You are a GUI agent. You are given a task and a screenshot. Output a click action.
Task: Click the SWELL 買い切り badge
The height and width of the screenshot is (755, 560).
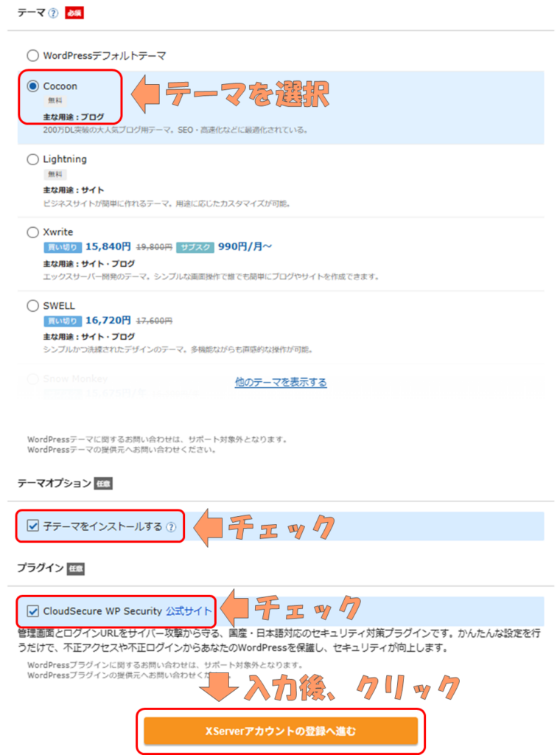63,321
